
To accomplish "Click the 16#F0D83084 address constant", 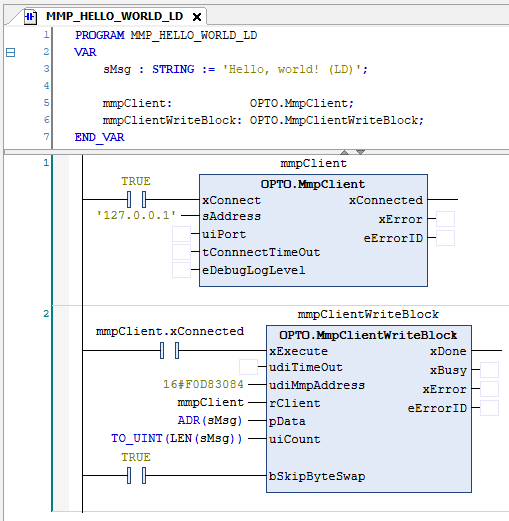I will click(203, 384).
